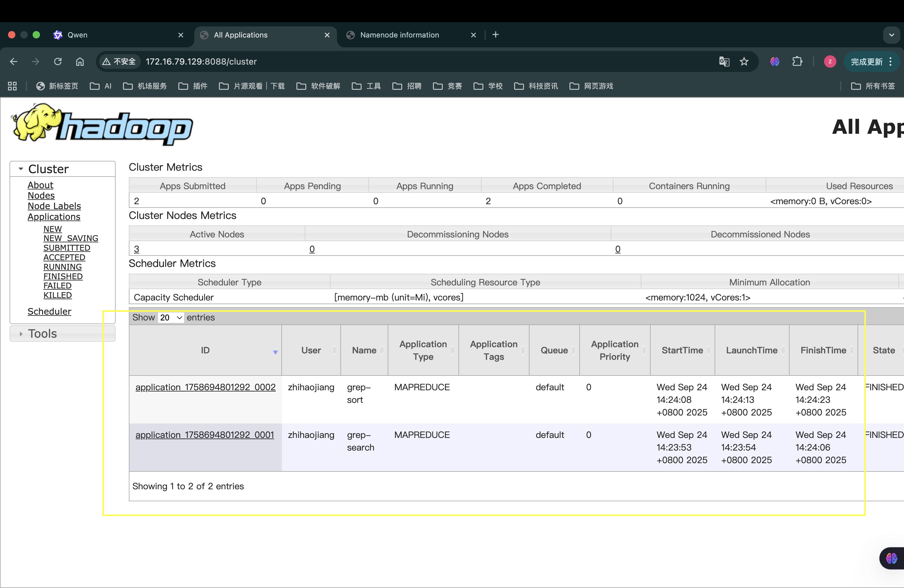The image size is (904, 588).
Task: Collapse the Cluster sidebar section
Action: [x=63, y=169]
